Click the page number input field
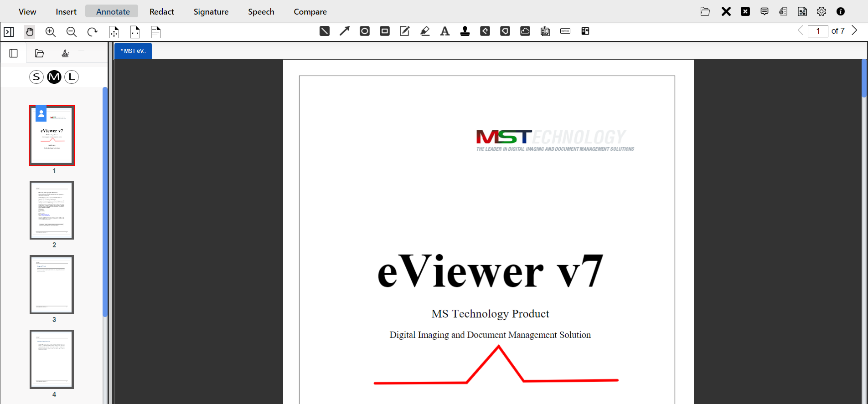 click(818, 31)
